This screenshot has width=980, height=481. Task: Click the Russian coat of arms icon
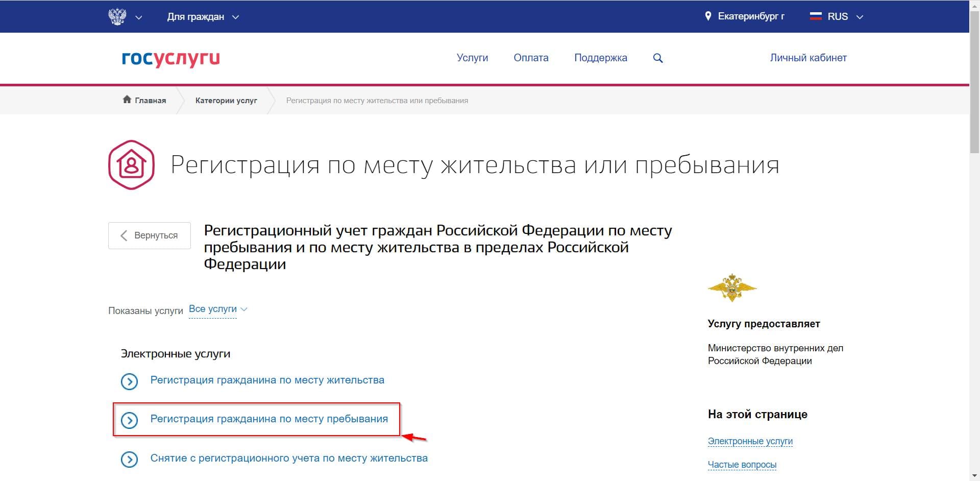(x=117, y=16)
